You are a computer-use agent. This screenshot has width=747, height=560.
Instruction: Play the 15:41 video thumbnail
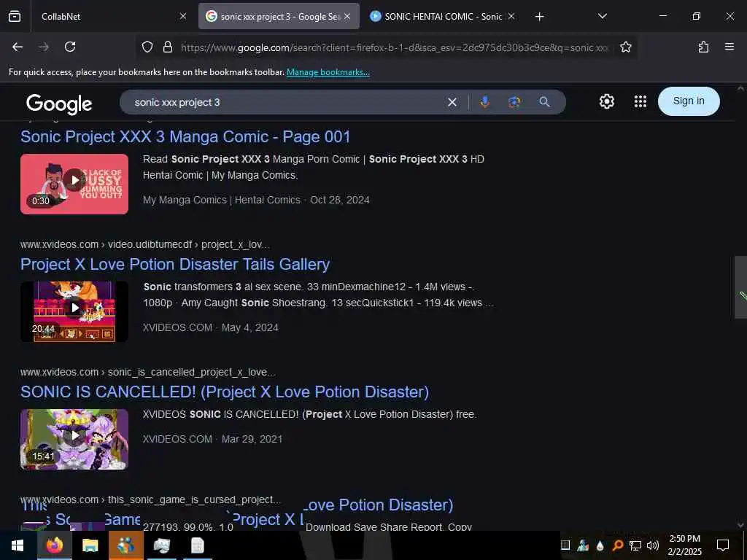coord(74,439)
